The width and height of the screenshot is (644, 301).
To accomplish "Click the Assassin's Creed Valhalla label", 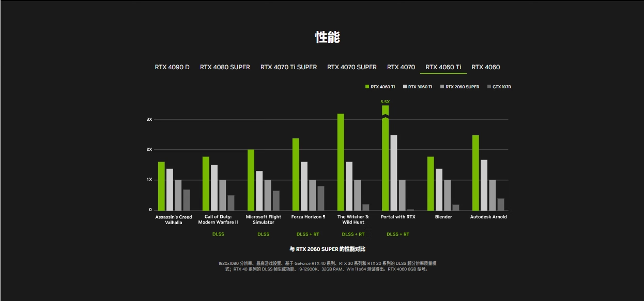I will pyautogui.click(x=174, y=220).
